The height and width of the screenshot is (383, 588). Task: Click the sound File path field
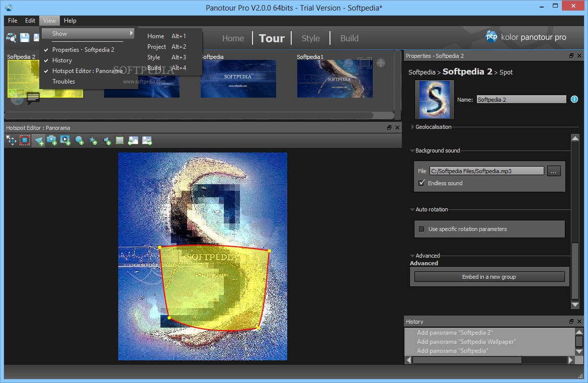click(486, 171)
